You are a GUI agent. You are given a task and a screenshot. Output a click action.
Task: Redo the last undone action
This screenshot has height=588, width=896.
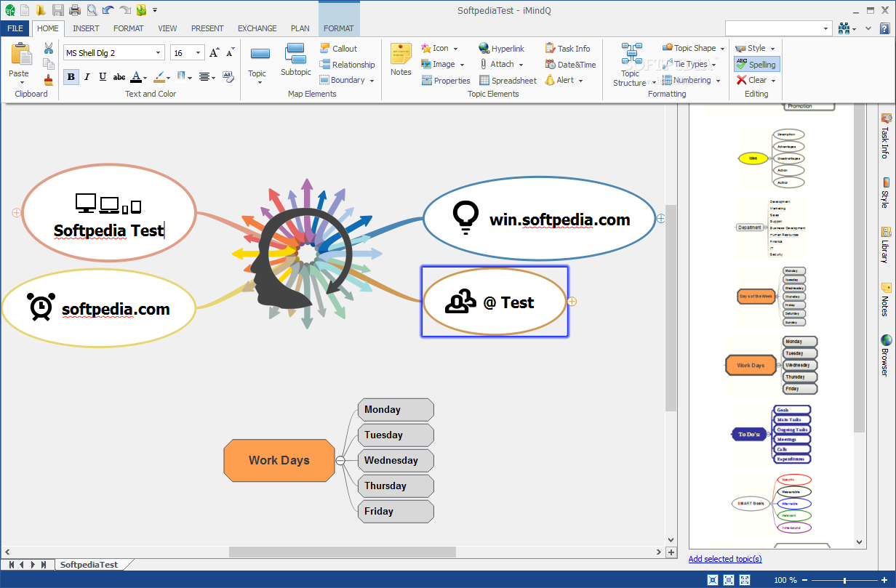coord(125,9)
